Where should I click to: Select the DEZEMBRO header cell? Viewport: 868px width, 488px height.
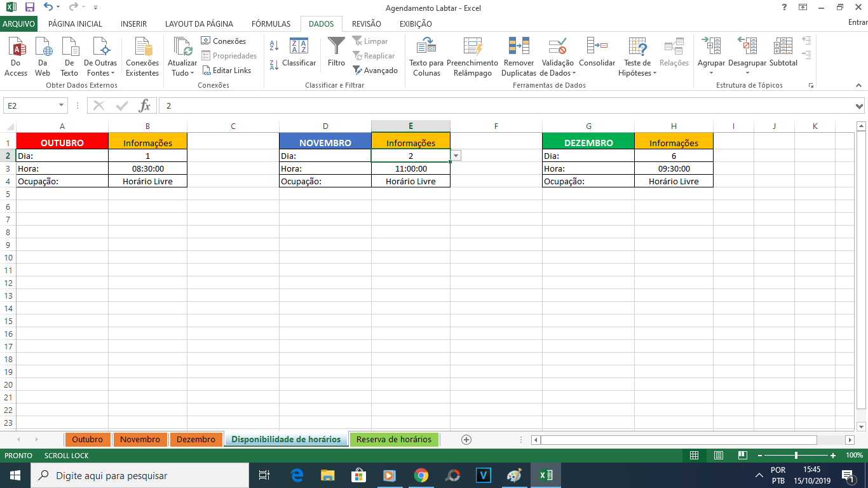click(x=588, y=143)
